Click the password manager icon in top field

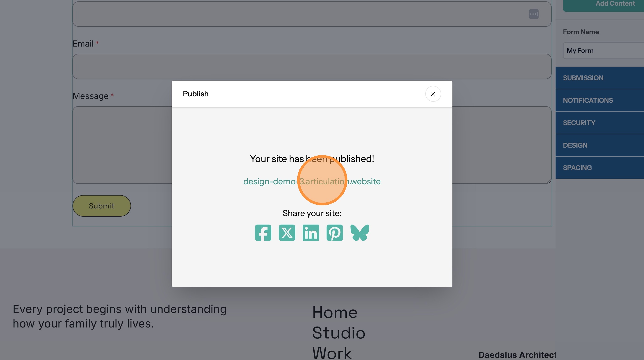coord(534,14)
